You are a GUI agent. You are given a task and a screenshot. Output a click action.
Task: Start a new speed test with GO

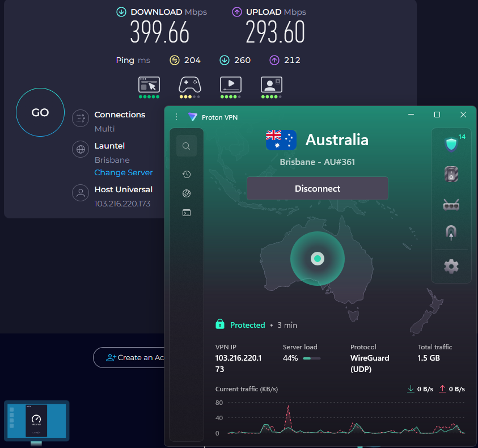[40, 112]
